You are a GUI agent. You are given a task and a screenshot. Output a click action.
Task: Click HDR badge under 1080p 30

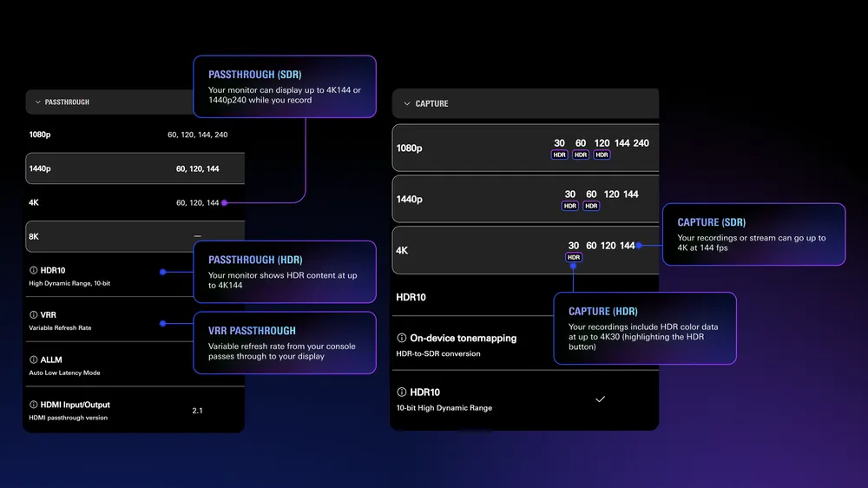tap(559, 155)
